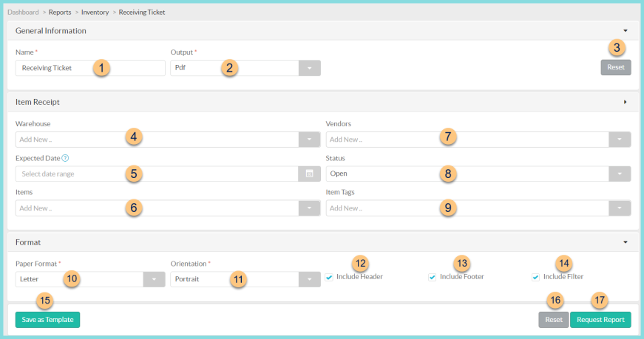Open the Orientation dropdown
The height and width of the screenshot is (339, 644).
click(309, 279)
